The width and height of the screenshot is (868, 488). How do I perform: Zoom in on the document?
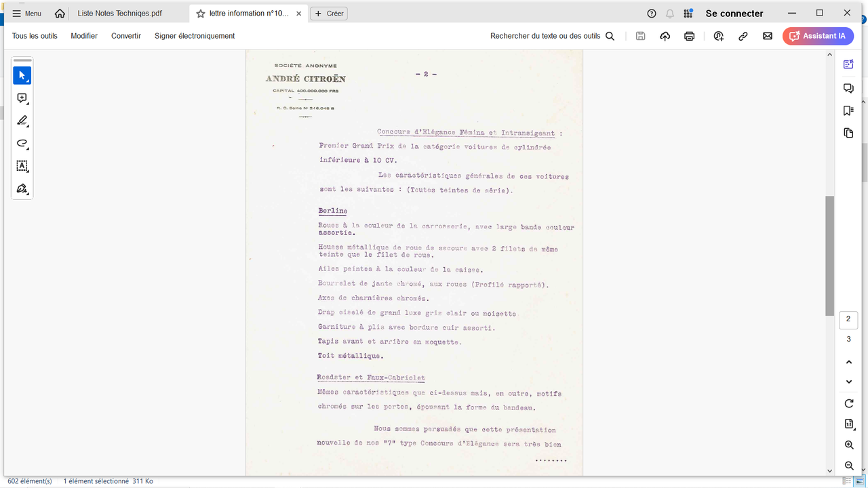coord(849,445)
